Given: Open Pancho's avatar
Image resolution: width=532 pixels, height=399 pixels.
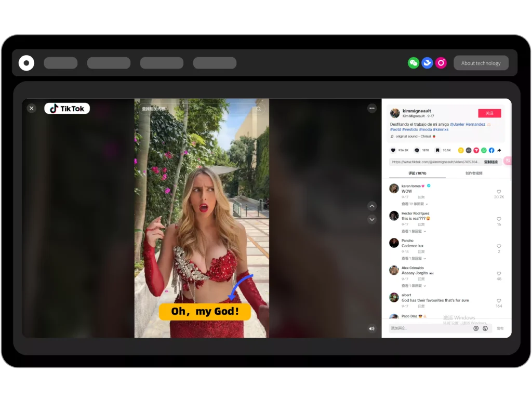Looking at the screenshot, I should [x=394, y=243].
